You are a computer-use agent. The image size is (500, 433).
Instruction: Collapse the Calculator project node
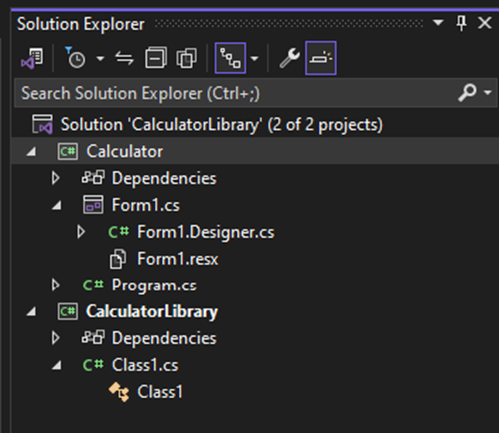[x=31, y=152]
